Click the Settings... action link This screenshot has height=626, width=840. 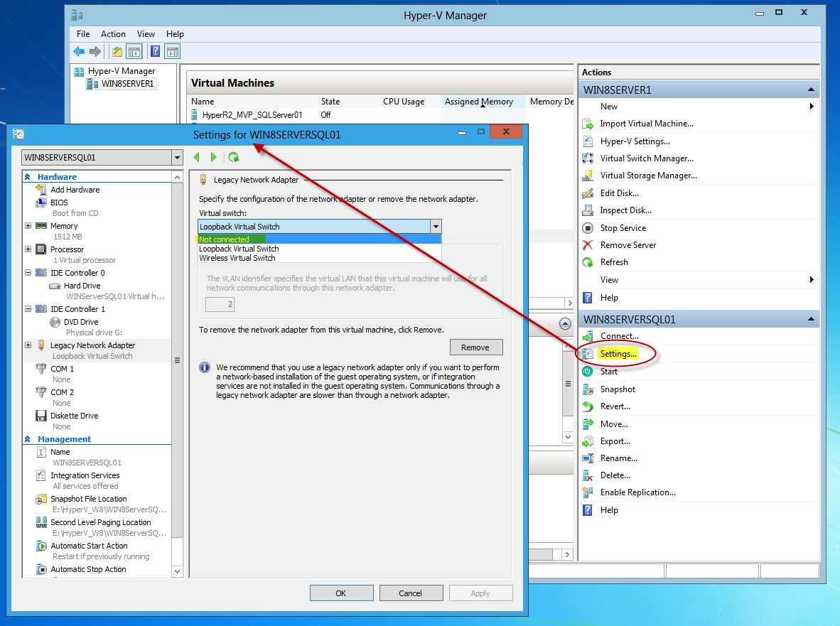click(x=618, y=354)
